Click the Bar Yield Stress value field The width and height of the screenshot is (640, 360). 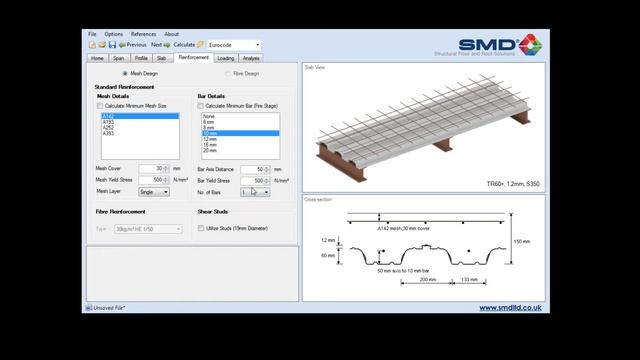coord(252,181)
